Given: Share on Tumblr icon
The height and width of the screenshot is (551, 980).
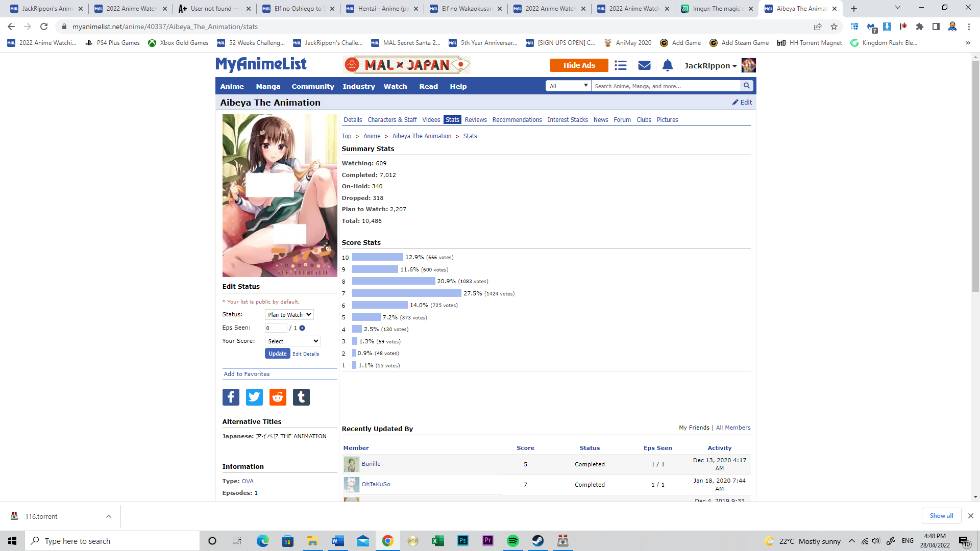Looking at the screenshot, I should tap(301, 397).
